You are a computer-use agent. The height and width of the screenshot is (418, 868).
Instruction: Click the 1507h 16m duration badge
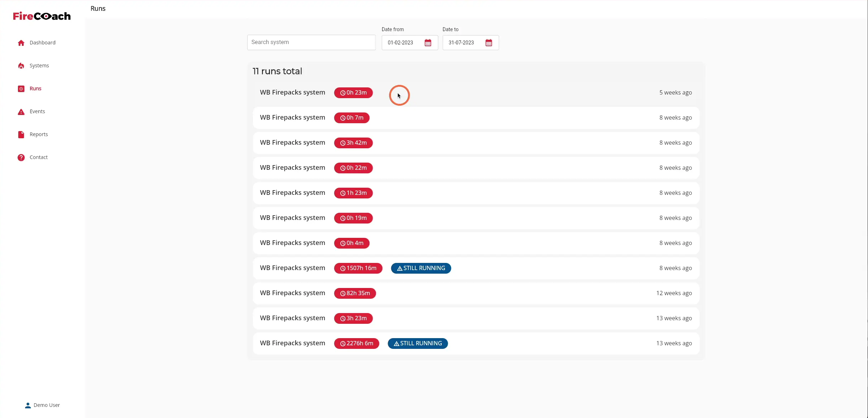click(358, 268)
